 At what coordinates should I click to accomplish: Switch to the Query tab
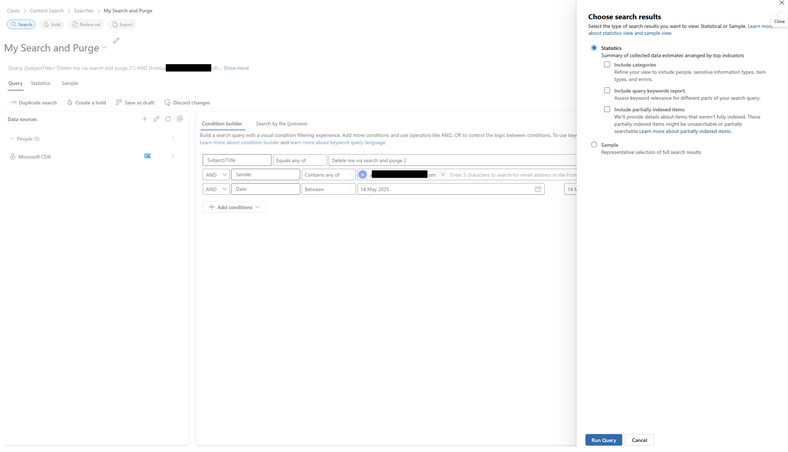15,83
